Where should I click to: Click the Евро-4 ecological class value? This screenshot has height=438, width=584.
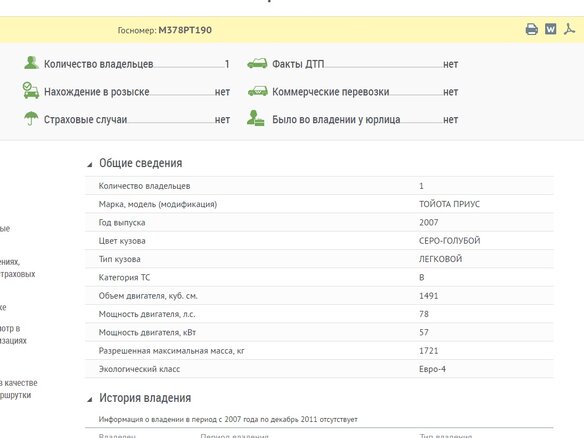point(432,369)
